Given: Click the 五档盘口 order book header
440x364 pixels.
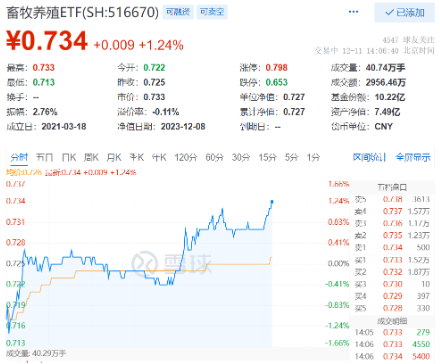Looking at the screenshot, I should pos(392,187).
